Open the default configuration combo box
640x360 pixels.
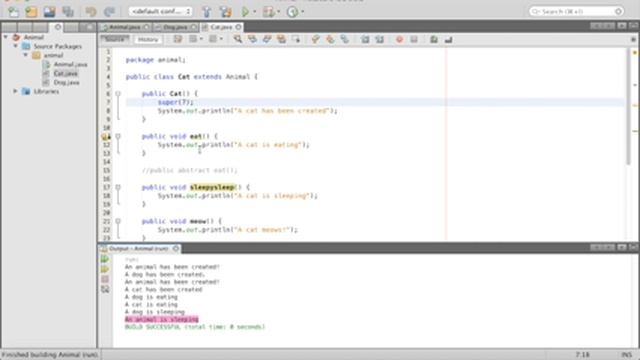coord(160,11)
